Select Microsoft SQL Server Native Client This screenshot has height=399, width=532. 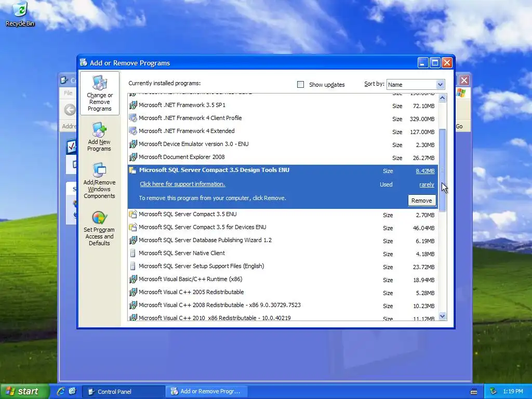click(x=282, y=253)
